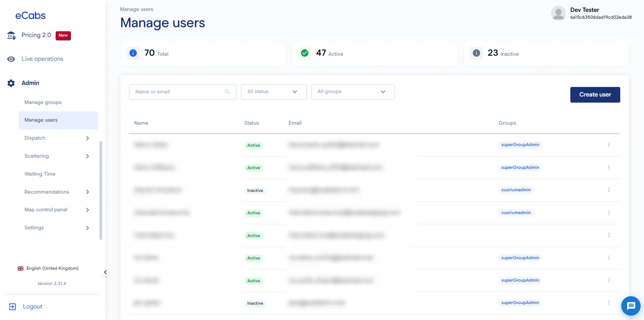Open Pricing 2.0 section

[36, 35]
